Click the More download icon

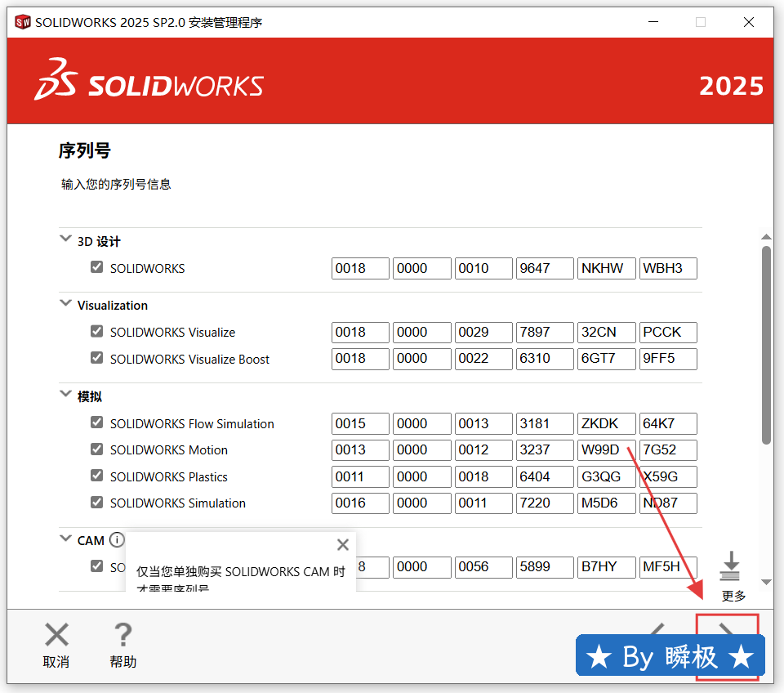(x=731, y=566)
